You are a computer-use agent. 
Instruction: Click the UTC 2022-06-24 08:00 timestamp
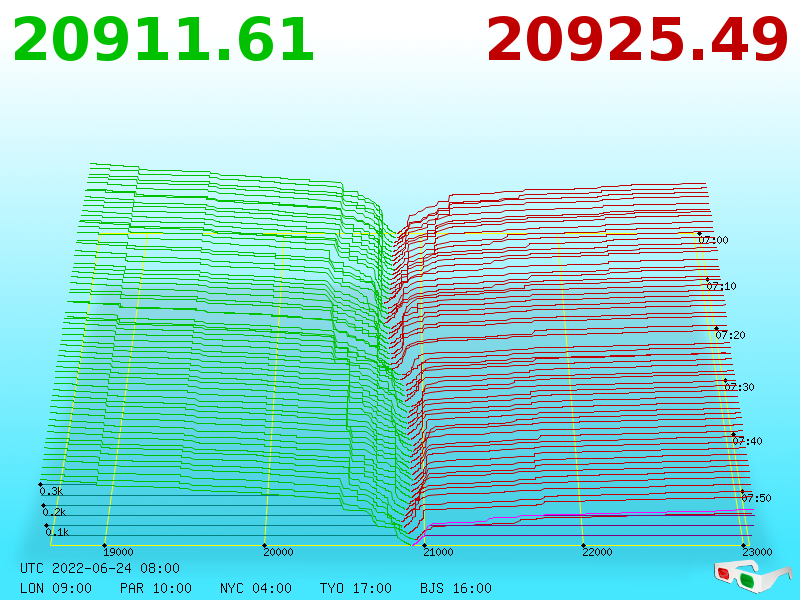(x=100, y=568)
